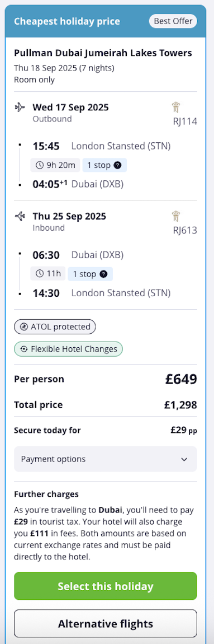Click the Cheapest holiday price header
Screen dimensions: 214x644
tap(67, 21)
